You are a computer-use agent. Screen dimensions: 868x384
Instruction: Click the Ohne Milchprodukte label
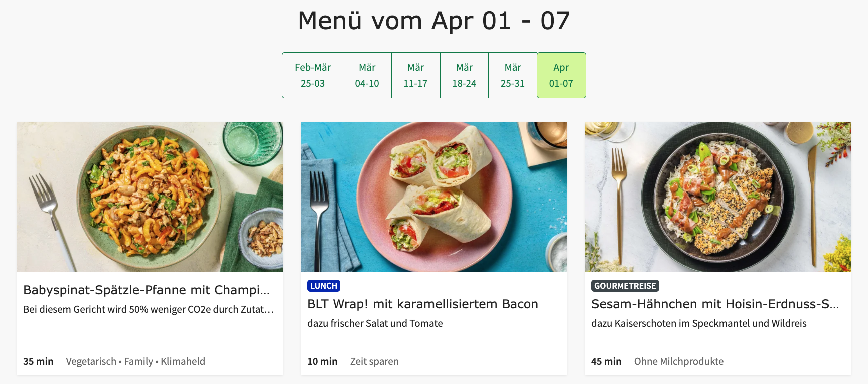(678, 361)
